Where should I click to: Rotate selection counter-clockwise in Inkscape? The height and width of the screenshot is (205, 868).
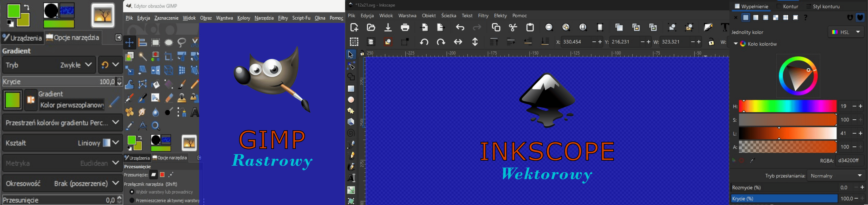pos(424,42)
